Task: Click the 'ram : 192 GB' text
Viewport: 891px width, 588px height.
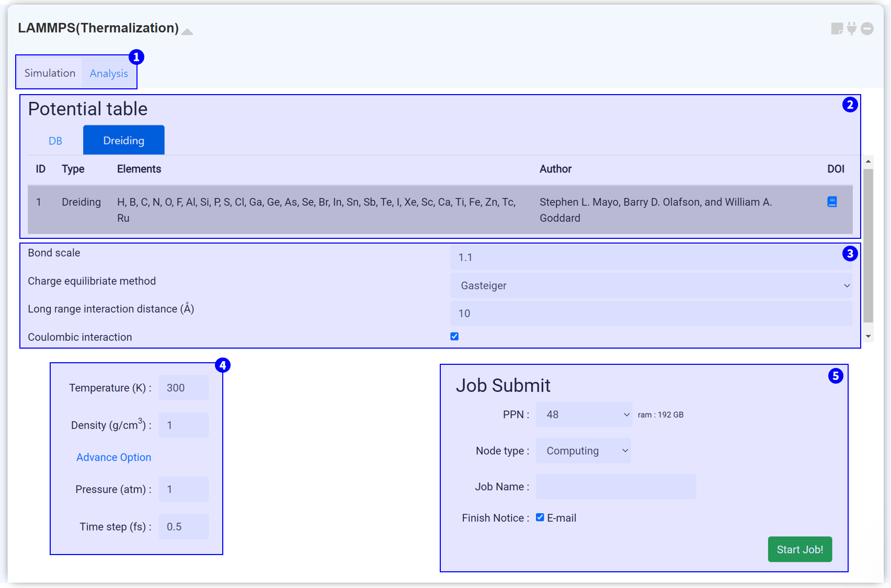Action: pyautogui.click(x=660, y=414)
